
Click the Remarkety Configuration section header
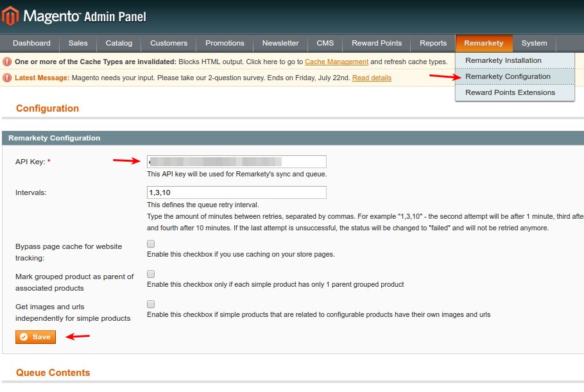[x=293, y=138]
